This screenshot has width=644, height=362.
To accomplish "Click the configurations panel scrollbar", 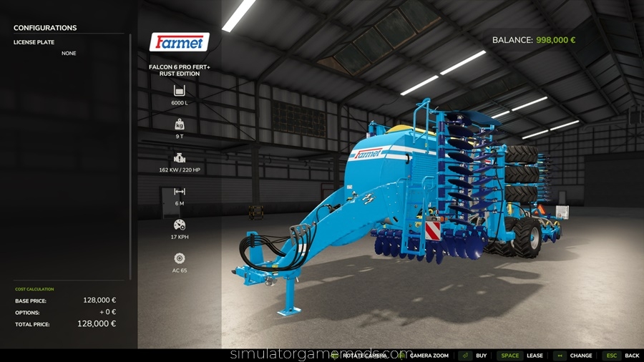I will coord(131,156).
